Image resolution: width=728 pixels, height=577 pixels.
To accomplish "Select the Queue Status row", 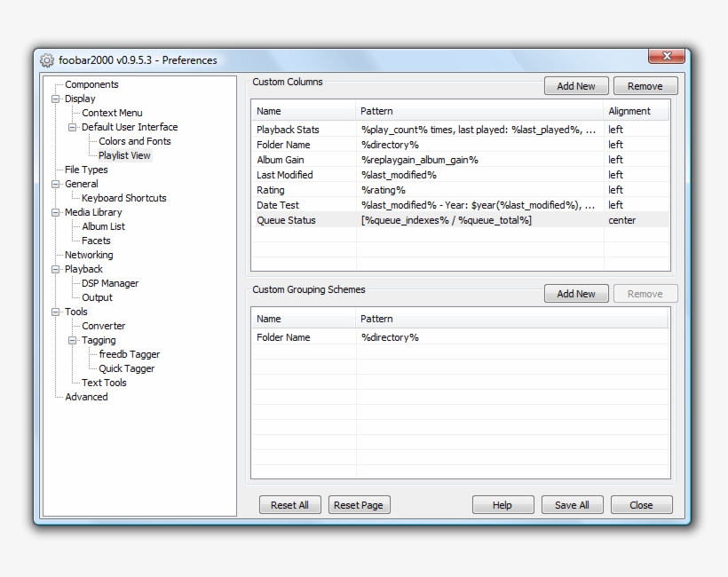I will 461,220.
